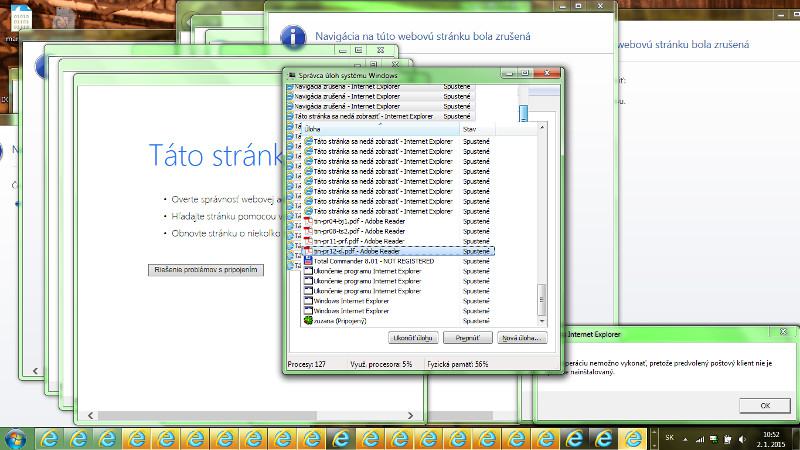Click Procesy: 127 in status bar
This screenshot has height=450, width=800.
pos(307,364)
